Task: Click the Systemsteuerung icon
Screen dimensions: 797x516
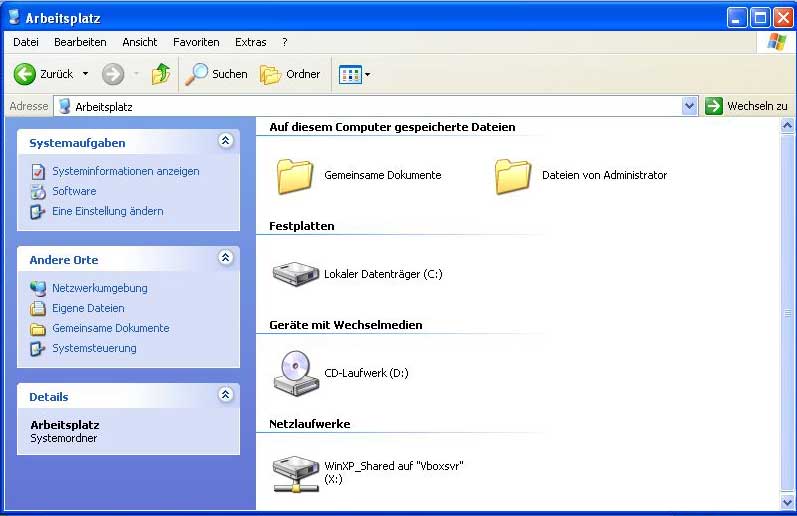Action: coord(38,349)
